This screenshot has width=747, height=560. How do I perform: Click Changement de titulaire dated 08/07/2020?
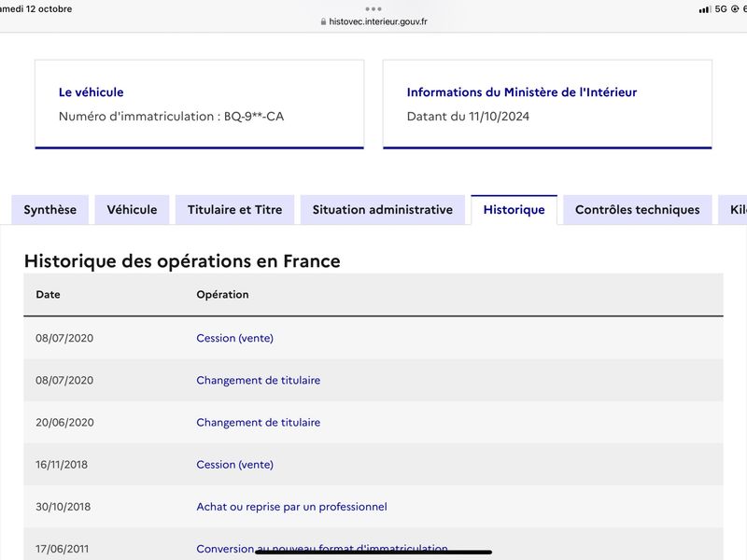(259, 380)
